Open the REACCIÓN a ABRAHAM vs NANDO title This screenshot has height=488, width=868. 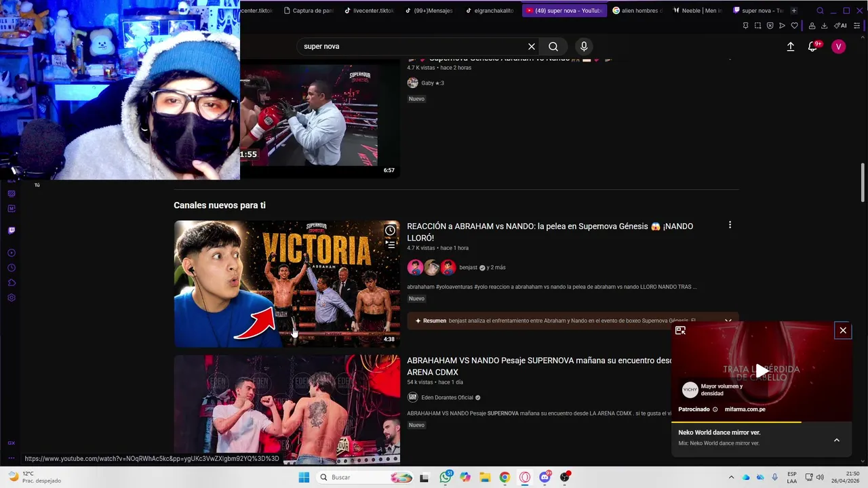tap(550, 232)
